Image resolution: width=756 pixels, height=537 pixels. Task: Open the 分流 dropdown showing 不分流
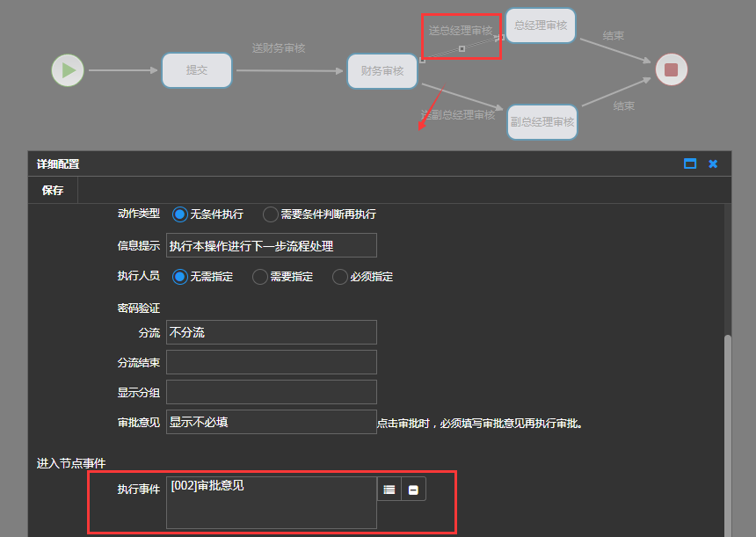271,332
